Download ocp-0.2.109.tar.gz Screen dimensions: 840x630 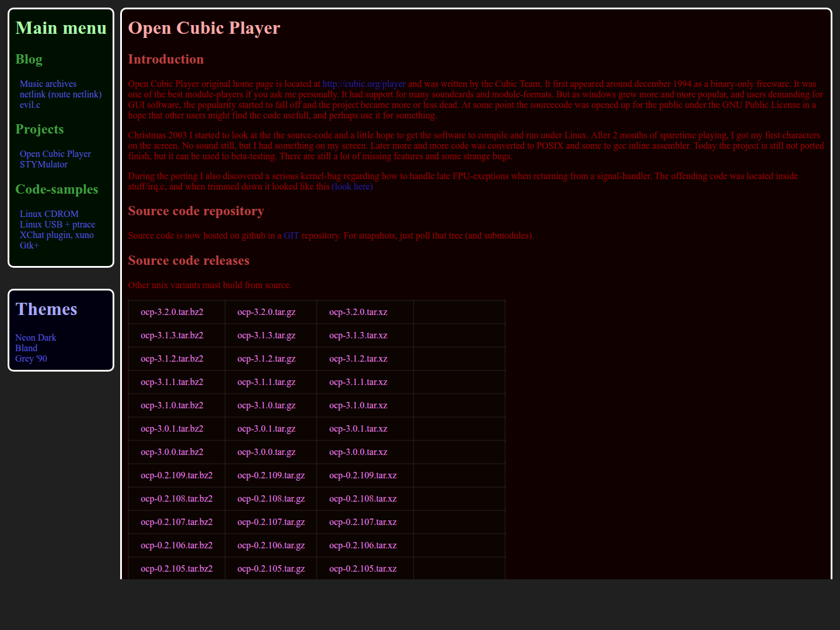[x=271, y=475]
